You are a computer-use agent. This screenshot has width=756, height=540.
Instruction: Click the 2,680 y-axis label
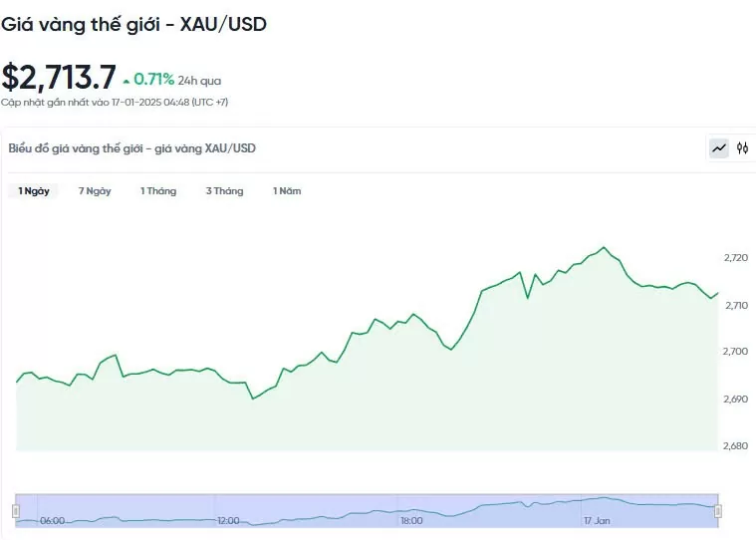tap(736, 445)
